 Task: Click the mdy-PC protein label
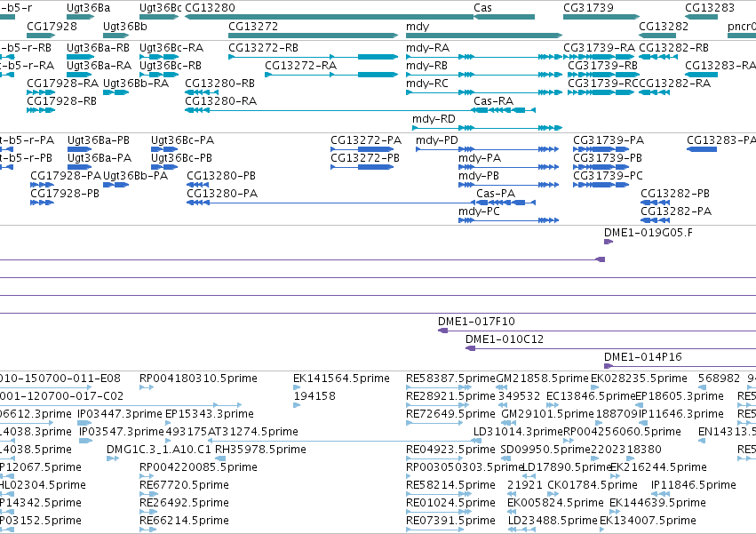tap(479, 211)
